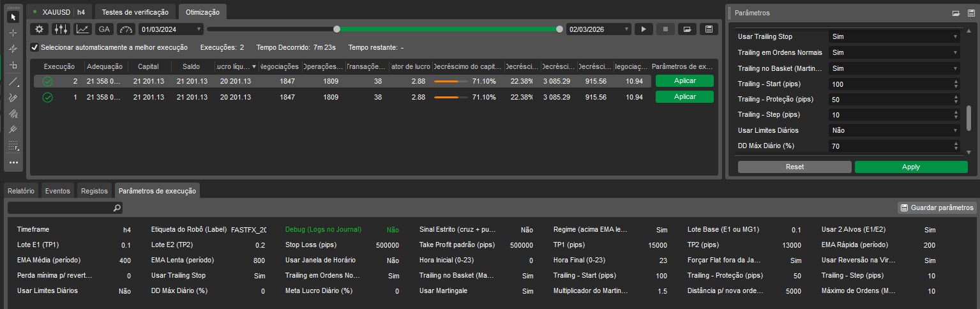Uncheck 'Selecionar automaticamente a melhor execução'
Image resolution: width=980 pixels, height=309 pixels.
tap(34, 47)
